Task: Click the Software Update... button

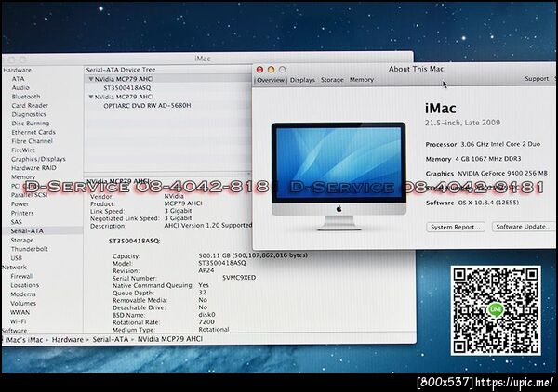Action: tap(523, 227)
